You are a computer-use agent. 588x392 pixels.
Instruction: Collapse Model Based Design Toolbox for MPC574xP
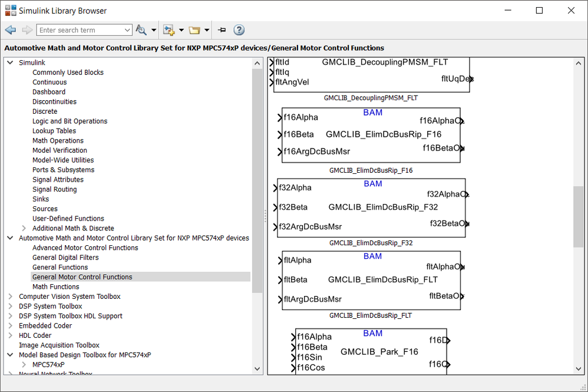pos(10,354)
